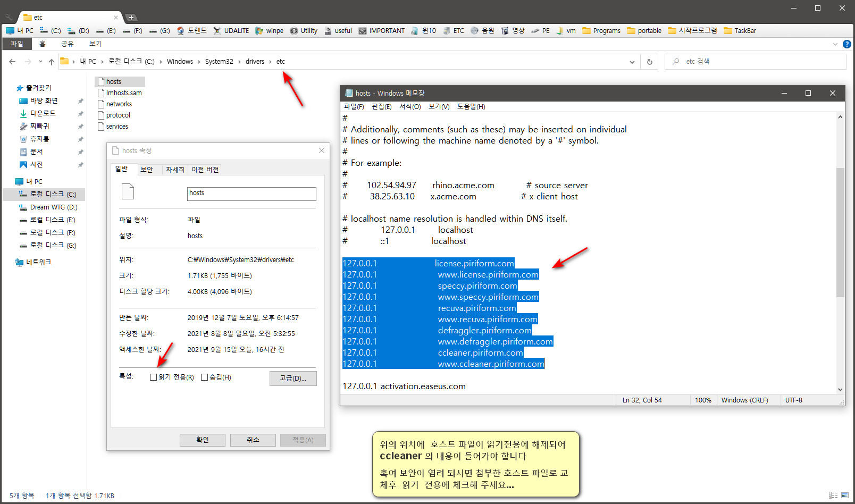Open the 영상 toolbar shortcut

tap(513, 31)
